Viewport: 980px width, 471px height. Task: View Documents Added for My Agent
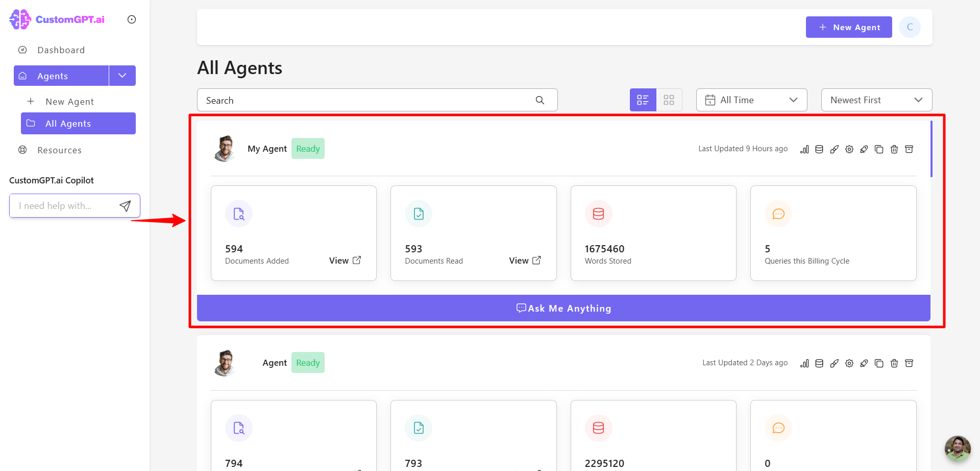(x=345, y=261)
